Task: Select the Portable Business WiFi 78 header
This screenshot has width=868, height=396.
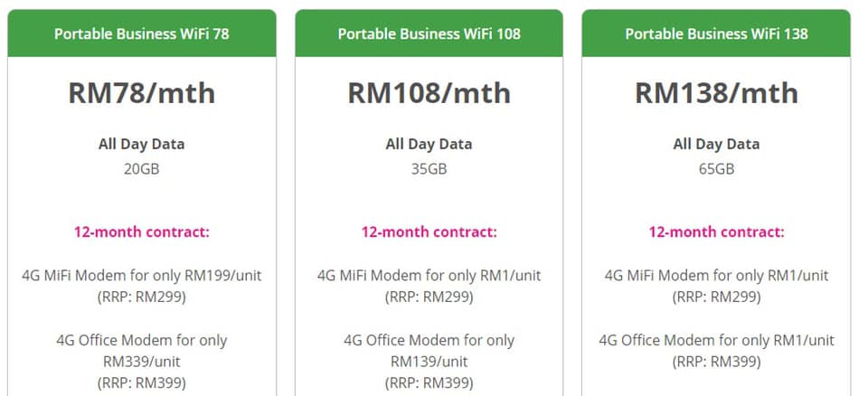Action: click(142, 33)
